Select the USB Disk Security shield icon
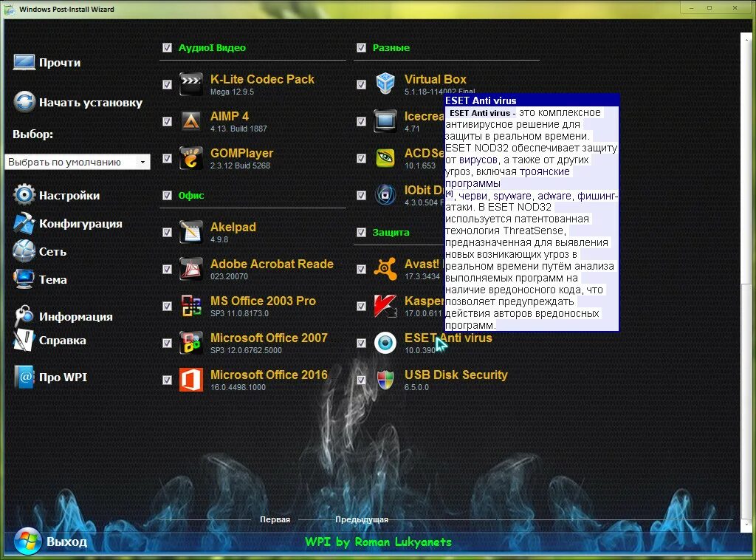Screen dimensions: 756x560 [385, 380]
